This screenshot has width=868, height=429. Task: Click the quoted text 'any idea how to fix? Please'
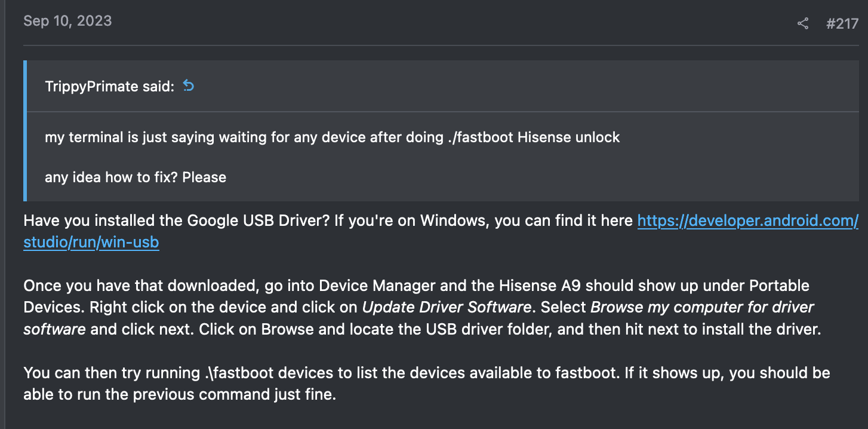[136, 177]
